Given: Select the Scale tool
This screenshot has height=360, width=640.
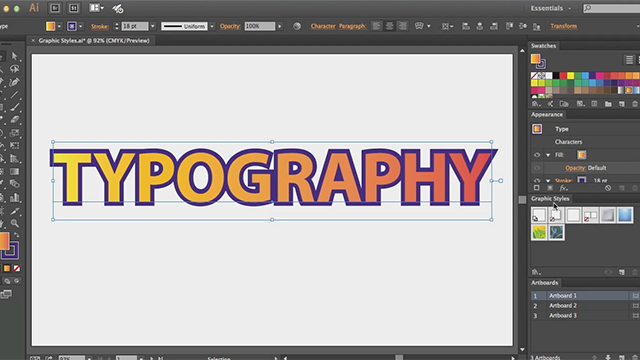Looking at the screenshot, I should click(15, 133).
